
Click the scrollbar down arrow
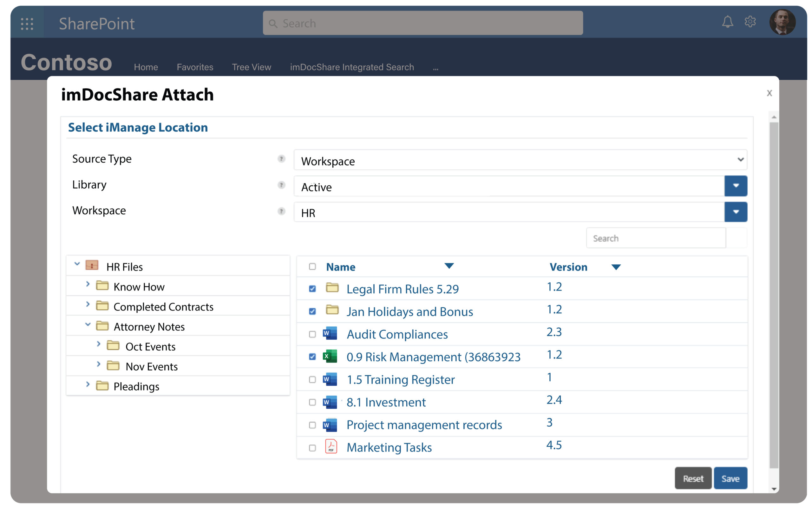pos(774,489)
